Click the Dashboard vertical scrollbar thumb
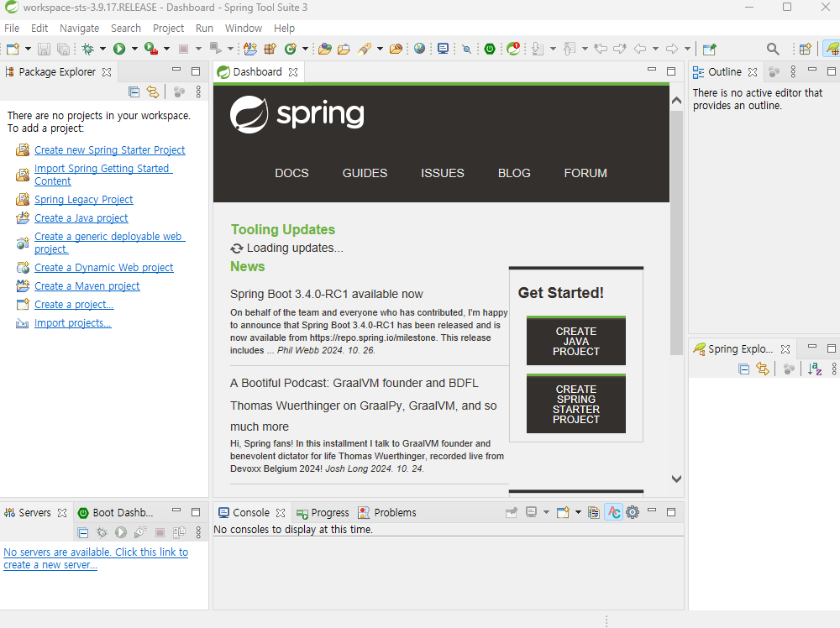 pos(676,233)
